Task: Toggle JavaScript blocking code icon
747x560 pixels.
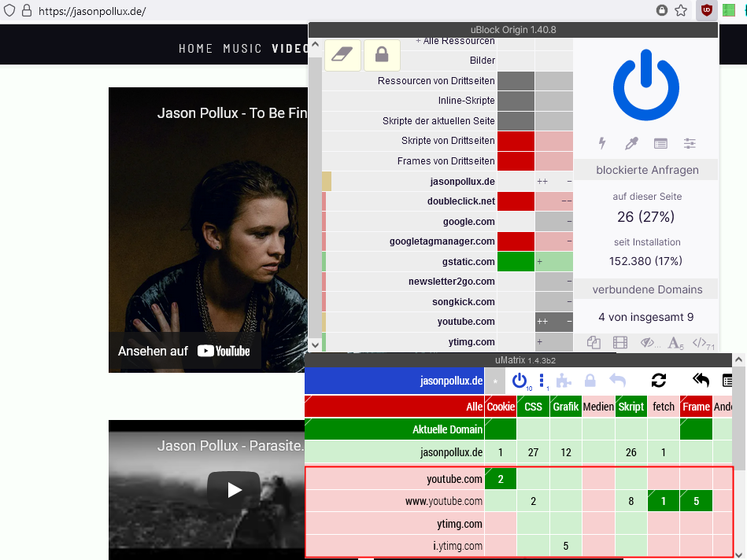Action: pyautogui.click(x=703, y=342)
